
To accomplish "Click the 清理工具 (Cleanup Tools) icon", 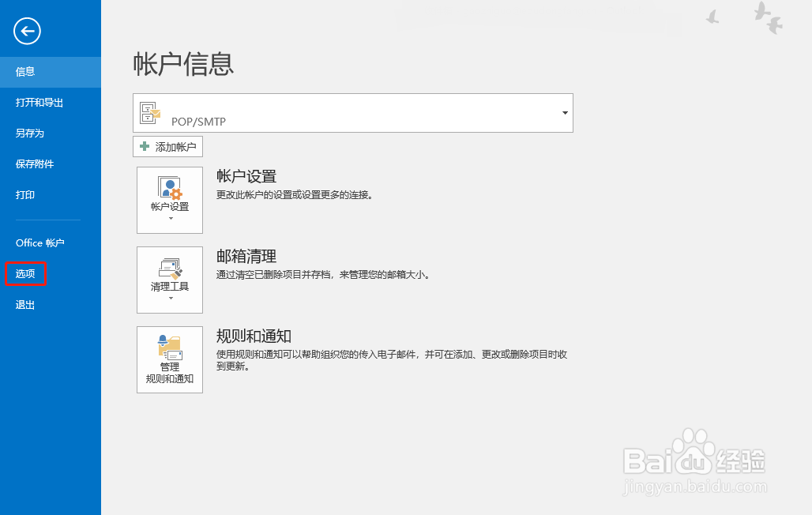I will point(169,270).
